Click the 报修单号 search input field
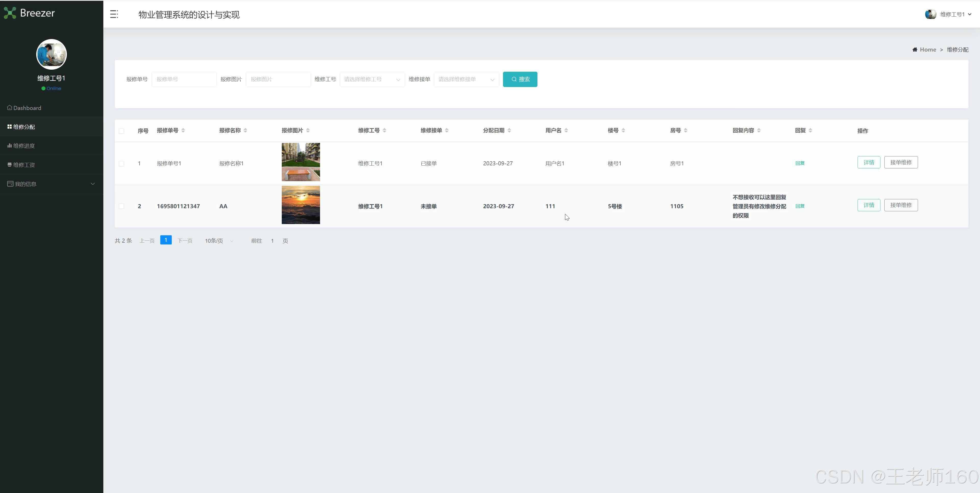 pos(184,80)
